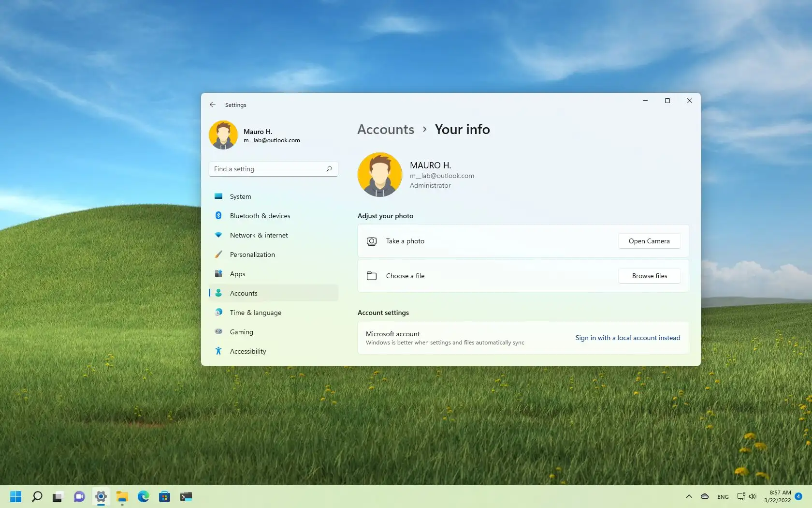The height and width of the screenshot is (508, 812).
Task: Click the folder icon beside Choose a file
Action: tap(372, 276)
